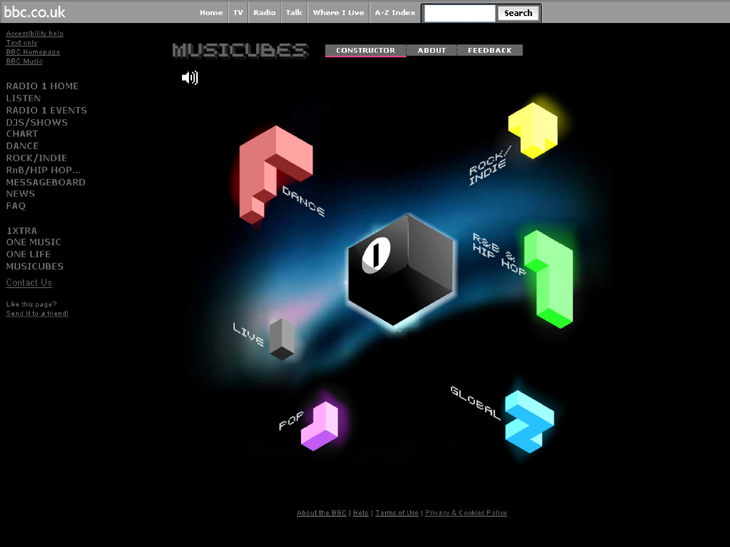Image resolution: width=730 pixels, height=547 pixels.
Task: Click the Rock/Indie label near yellow cube
Action: point(489,166)
